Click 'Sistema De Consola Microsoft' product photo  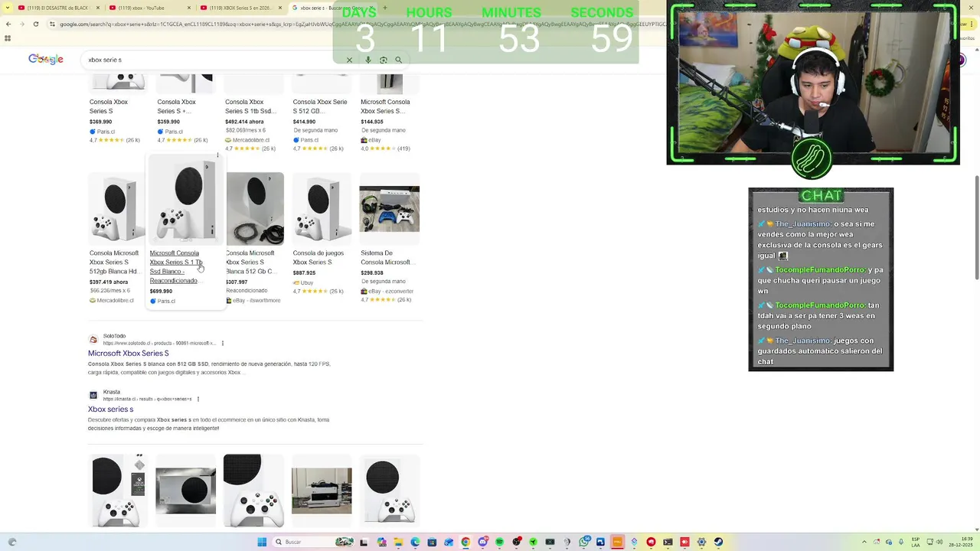coord(390,208)
